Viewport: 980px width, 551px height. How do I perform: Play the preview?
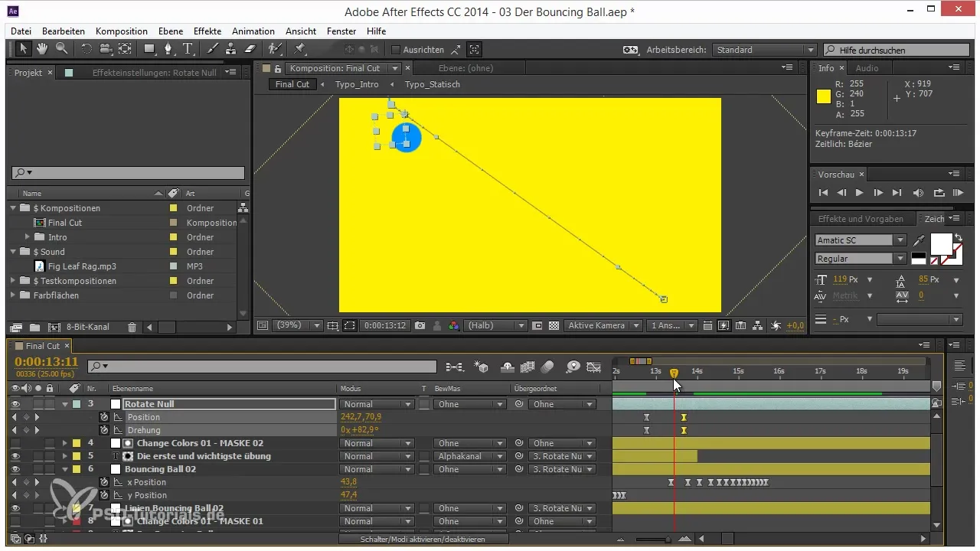coord(859,193)
